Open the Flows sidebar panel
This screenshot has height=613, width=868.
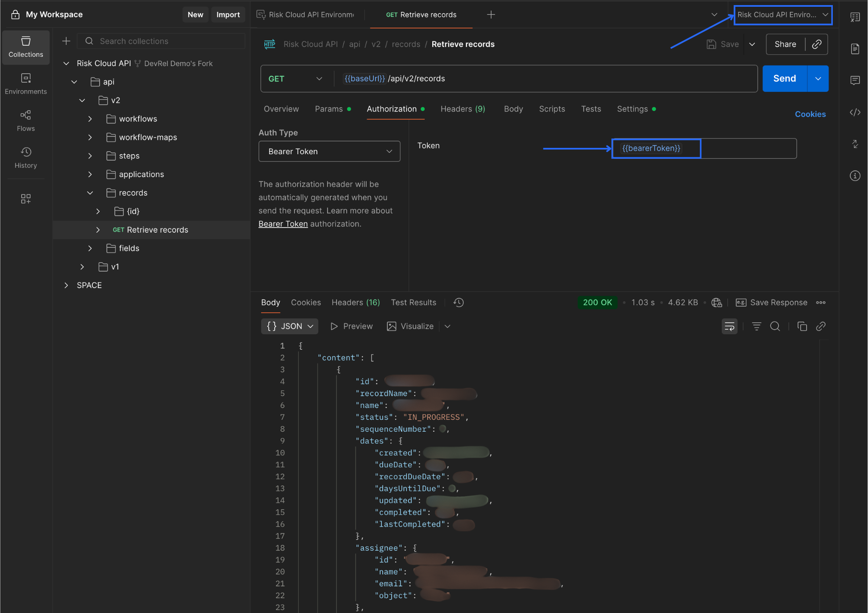25,121
